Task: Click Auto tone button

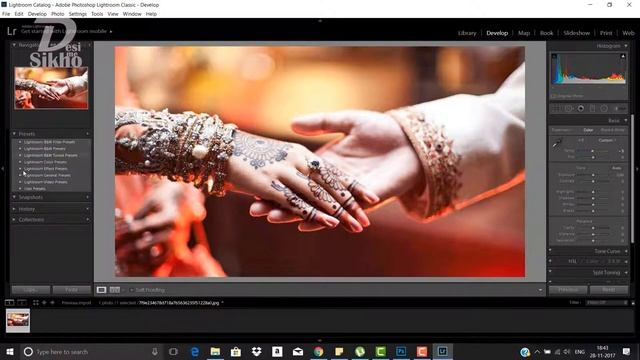Action: 617,168
